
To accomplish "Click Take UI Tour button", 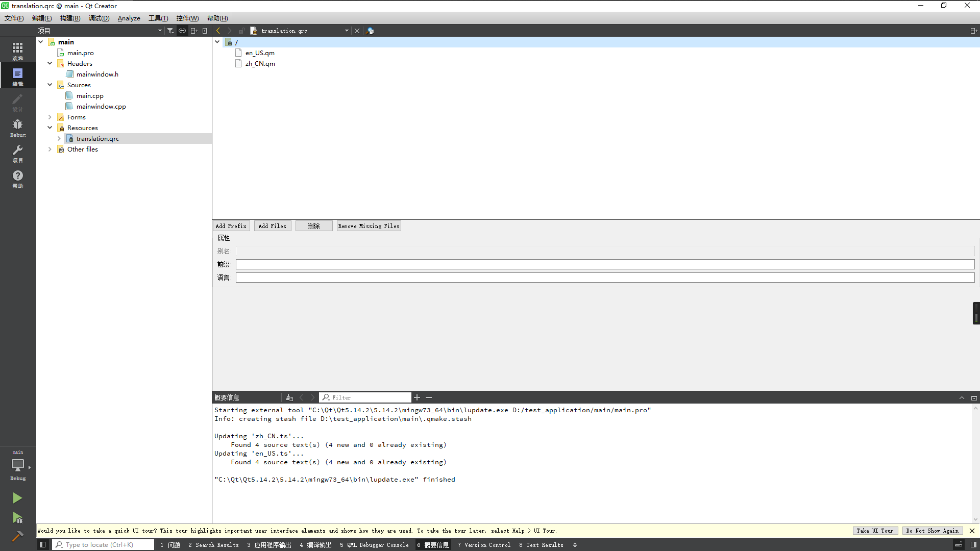I will (x=875, y=531).
